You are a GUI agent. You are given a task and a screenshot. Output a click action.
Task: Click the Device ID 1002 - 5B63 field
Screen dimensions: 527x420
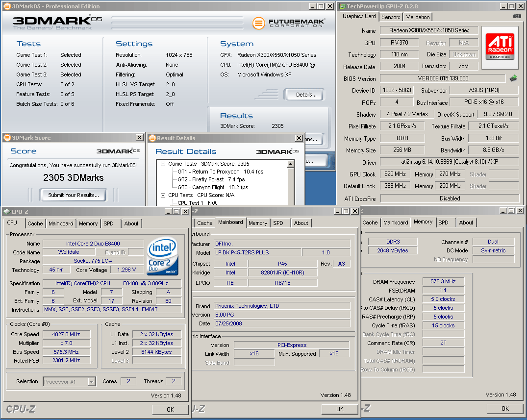(397, 90)
